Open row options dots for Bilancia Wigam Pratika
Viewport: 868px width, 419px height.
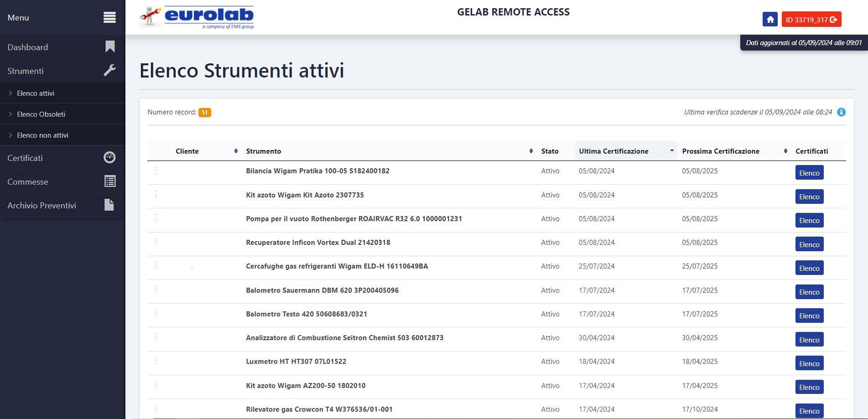tap(156, 171)
